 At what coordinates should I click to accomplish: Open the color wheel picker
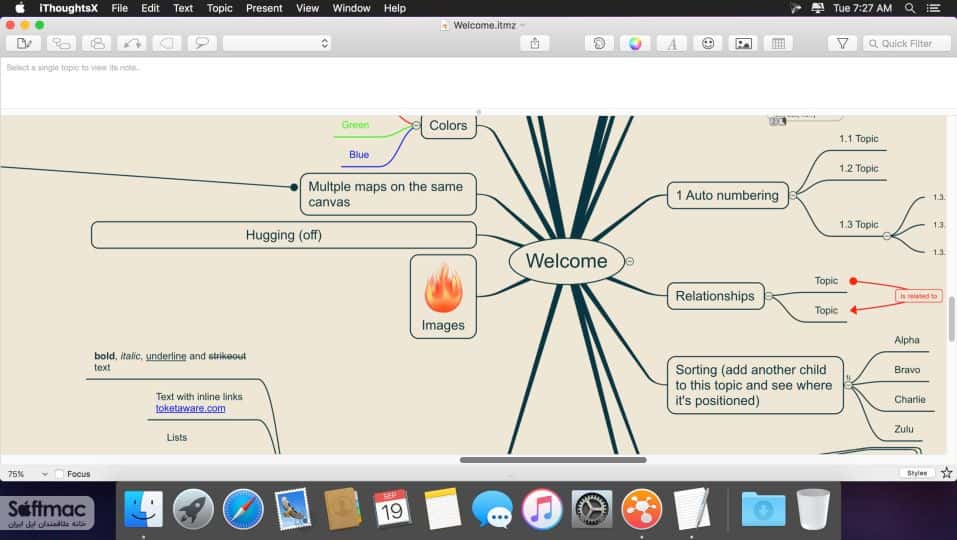click(635, 43)
